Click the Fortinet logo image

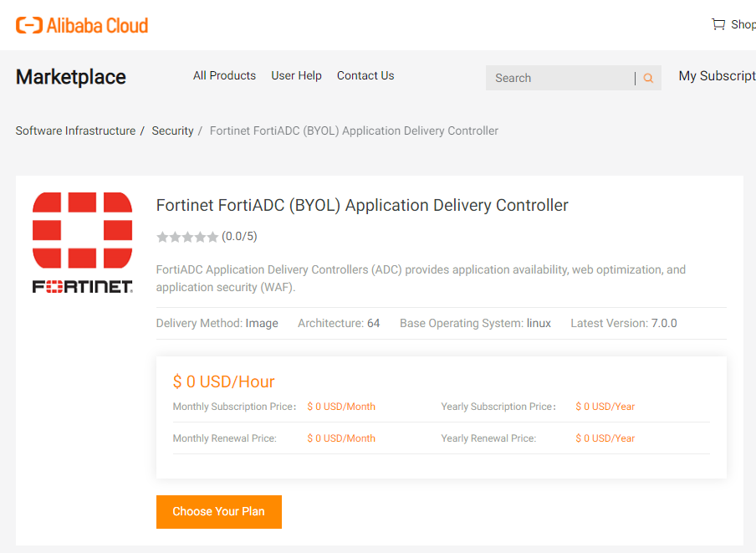click(x=82, y=242)
